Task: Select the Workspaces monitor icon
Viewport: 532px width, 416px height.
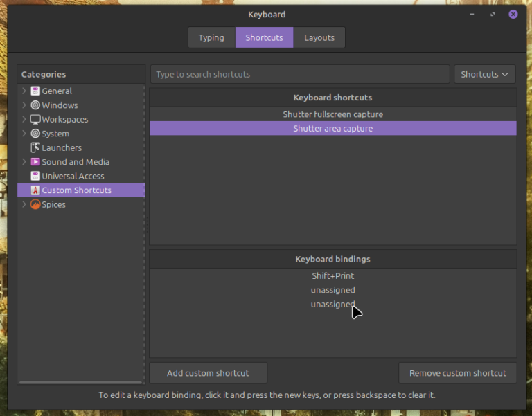Action: tap(35, 119)
